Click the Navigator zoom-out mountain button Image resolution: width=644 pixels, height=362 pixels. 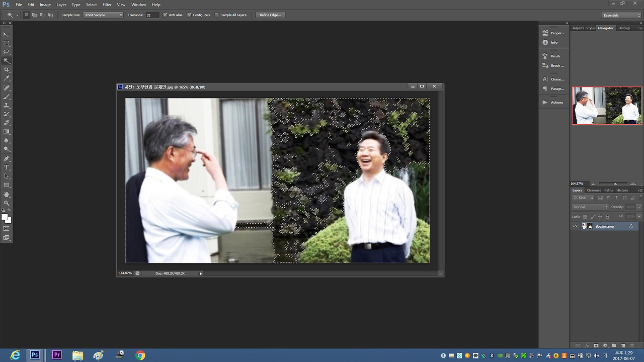pyautogui.click(x=593, y=184)
